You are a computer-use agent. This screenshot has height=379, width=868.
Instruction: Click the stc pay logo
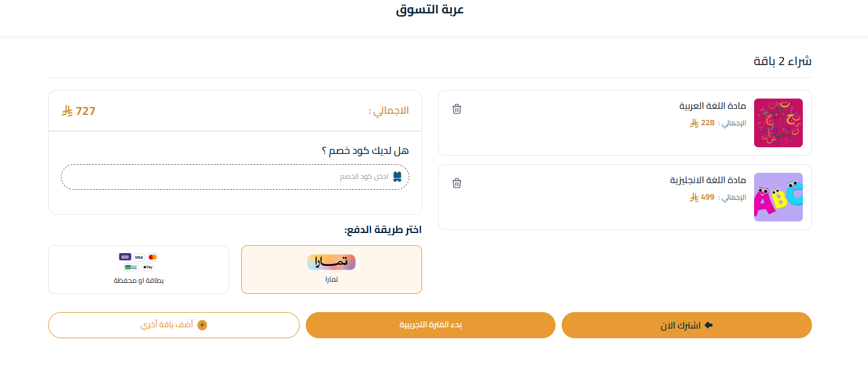coord(125,257)
